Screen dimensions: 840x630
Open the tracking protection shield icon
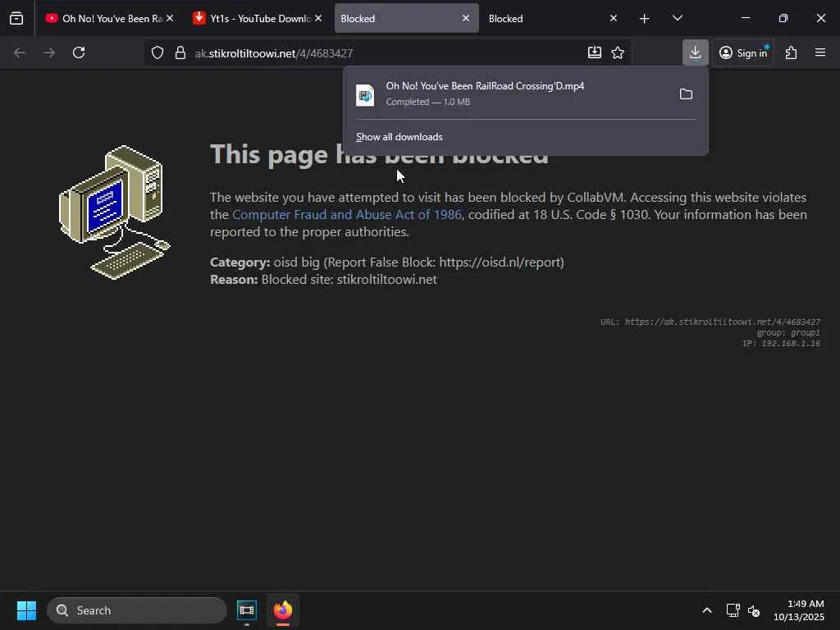click(x=157, y=53)
